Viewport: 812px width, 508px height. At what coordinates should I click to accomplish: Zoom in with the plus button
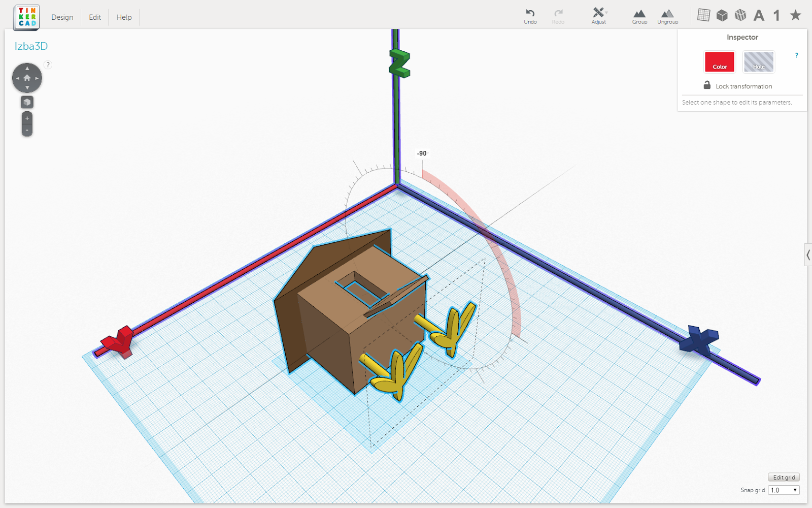click(27, 118)
